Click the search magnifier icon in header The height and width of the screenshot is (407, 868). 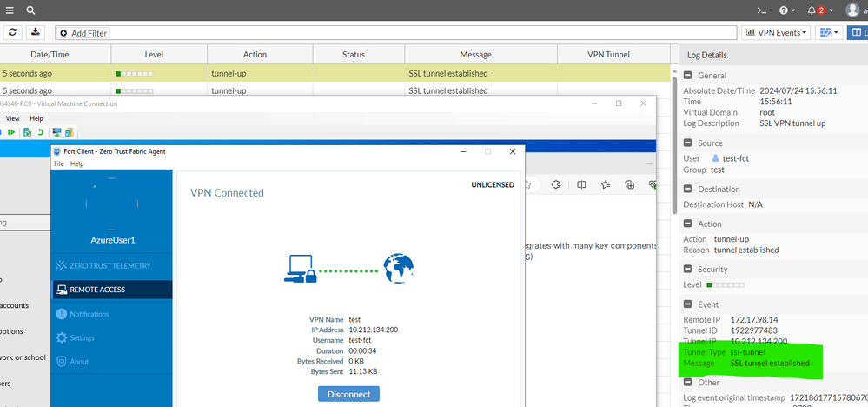31,10
